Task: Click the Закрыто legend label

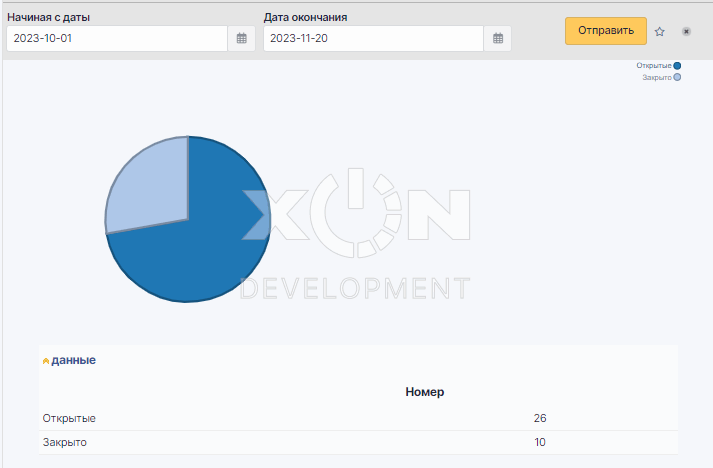Action: click(x=656, y=77)
